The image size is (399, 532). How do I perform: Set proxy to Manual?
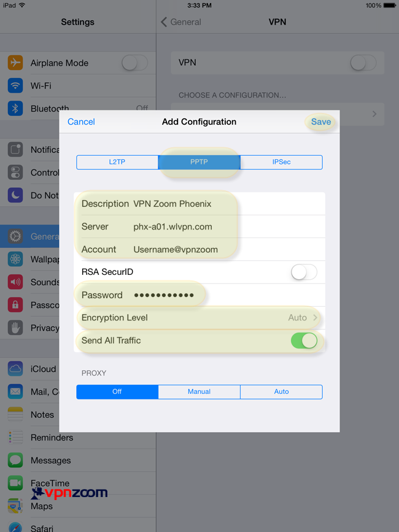[x=199, y=391]
